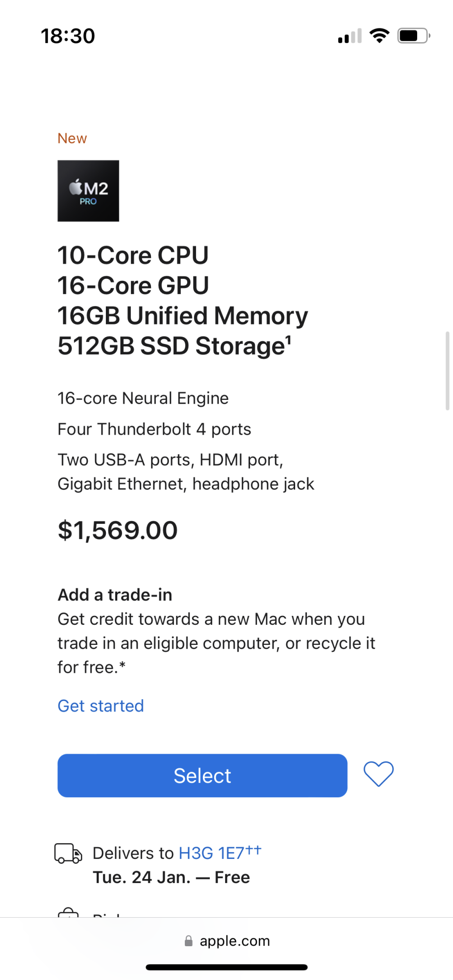Image resolution: width=453 pixels, height=980 pixels.
Task: Tap the 18:30 clock in status bar
Action: click(x=68, y=36)
